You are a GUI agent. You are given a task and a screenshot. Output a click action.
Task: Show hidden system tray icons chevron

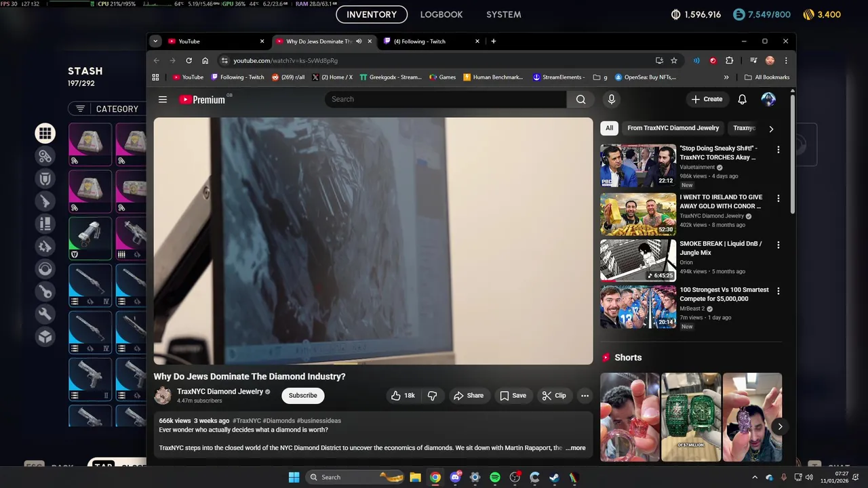tap(755, 477)
